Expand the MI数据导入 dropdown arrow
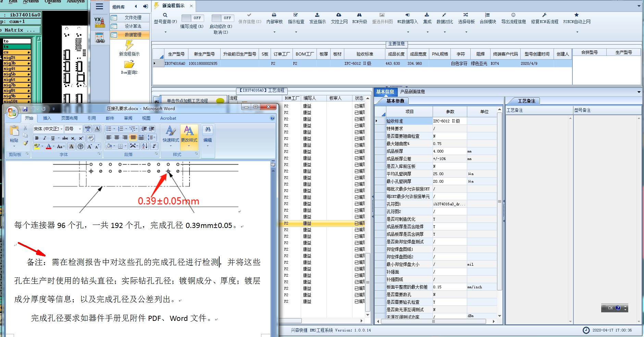This screenshot has height=337, width=644. tap(408, 32)
